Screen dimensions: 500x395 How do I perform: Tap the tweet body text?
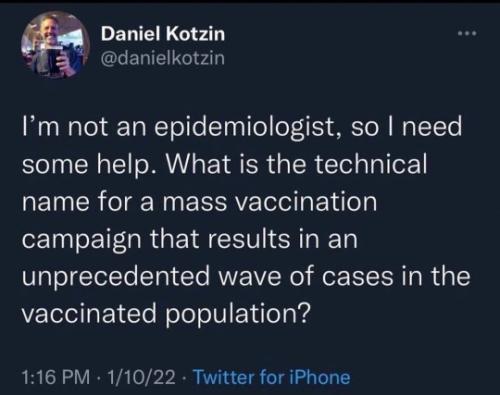(246, 220)
